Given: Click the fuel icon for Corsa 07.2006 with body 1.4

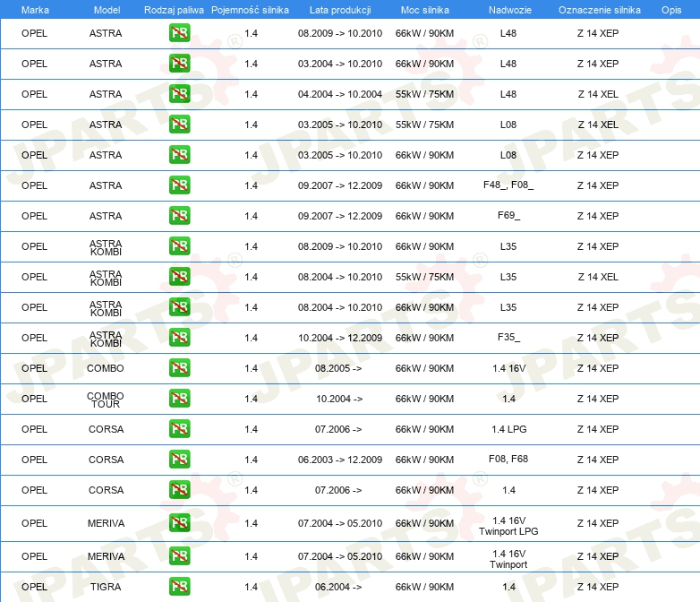Looking at the screenshot, I should pyautogui.click(x=179, y=490).
